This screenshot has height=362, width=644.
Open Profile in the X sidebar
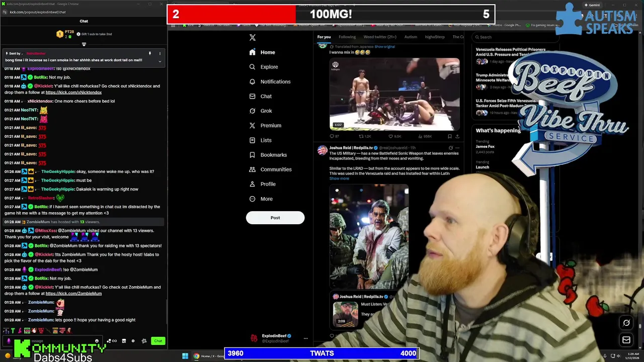pyautogui.click(x=262, y=184)
